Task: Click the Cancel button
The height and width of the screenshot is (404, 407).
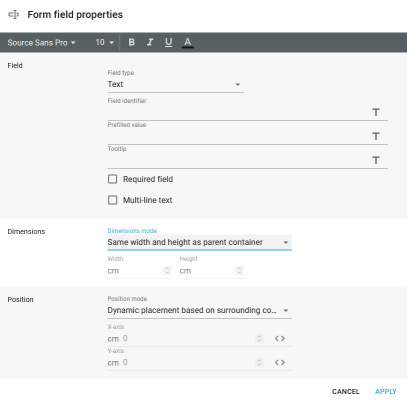Action: coord(346,392)
